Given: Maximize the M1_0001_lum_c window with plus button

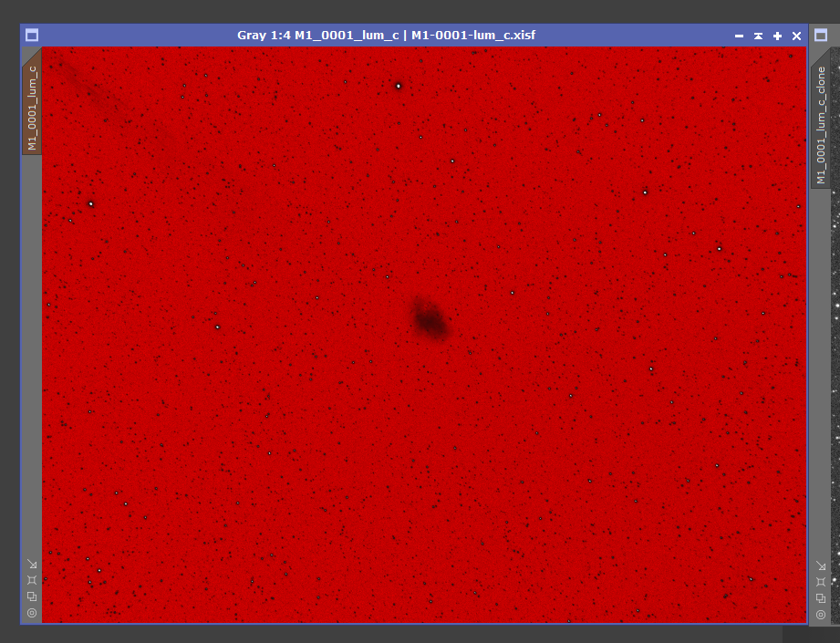Looking at the screenshot, I should coord(777,36).
